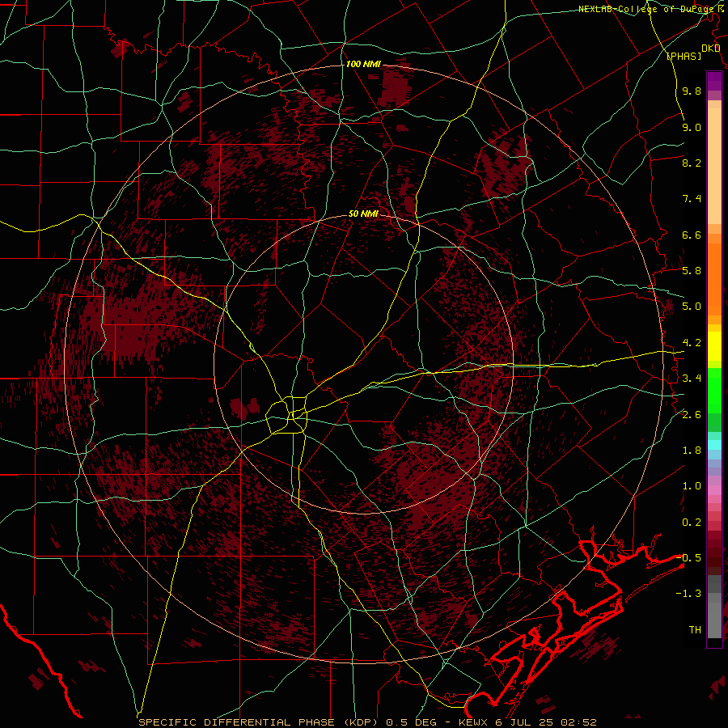728x728 pixels.
Task: Select the bright green color bar segment
Action: click(714, 390)
